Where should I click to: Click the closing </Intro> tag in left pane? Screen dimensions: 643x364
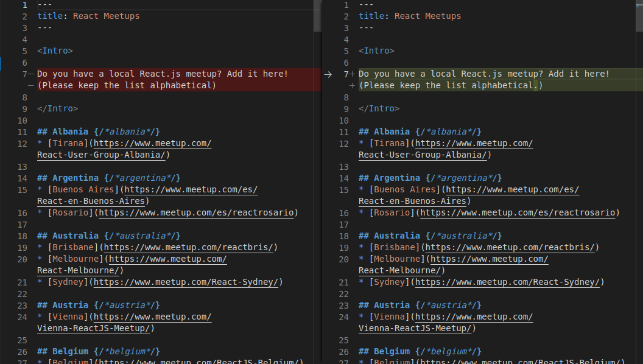58,108
